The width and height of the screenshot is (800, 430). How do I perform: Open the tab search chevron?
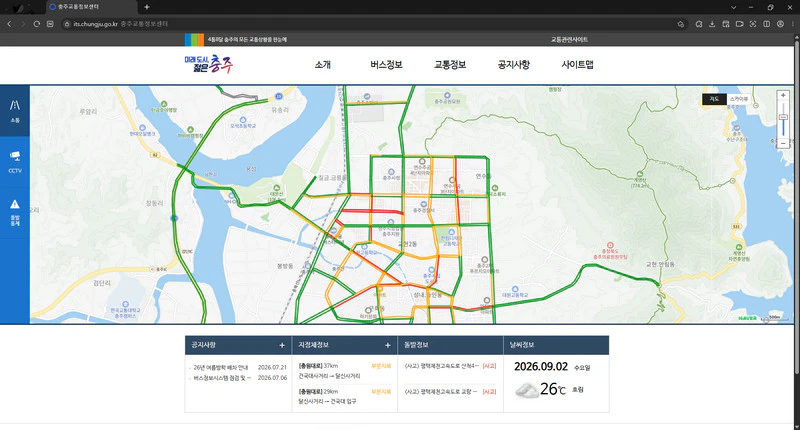click(x=733, y=7)
